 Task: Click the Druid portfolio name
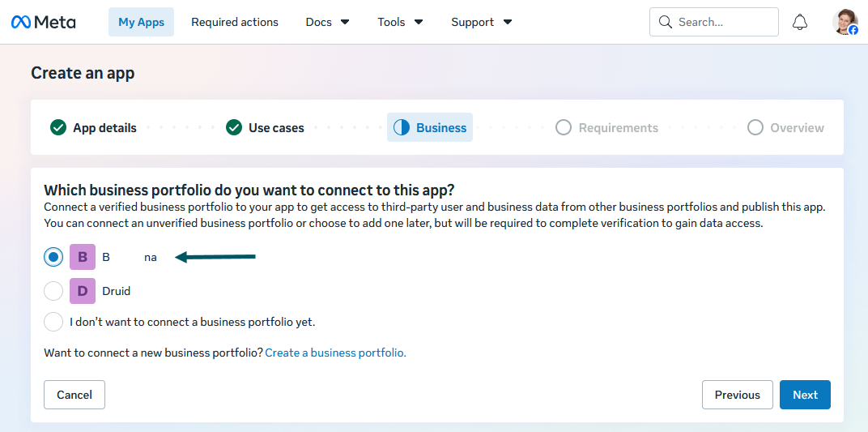(x=117, y=291)
